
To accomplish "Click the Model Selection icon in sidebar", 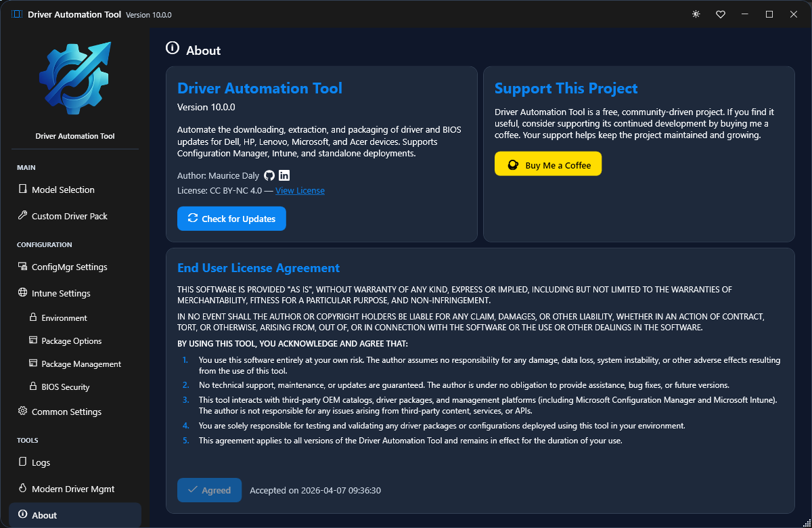I will pyautogui.click(x=22, y=190).
